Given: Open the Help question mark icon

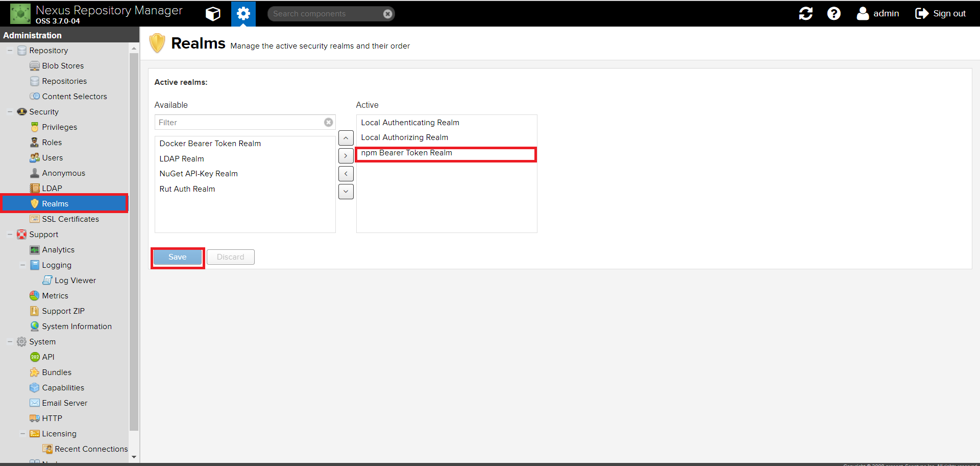Looking at the screenshot, I should [834, 14].
